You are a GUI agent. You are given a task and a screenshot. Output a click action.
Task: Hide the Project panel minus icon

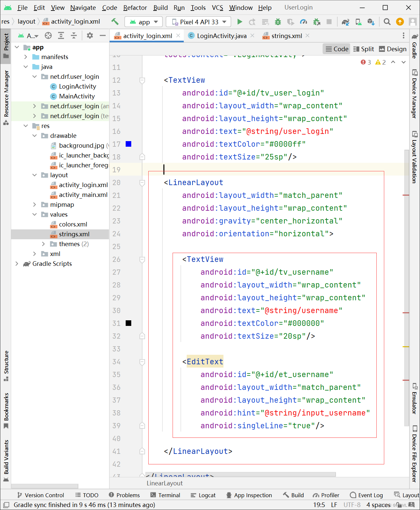coord(103,35)
